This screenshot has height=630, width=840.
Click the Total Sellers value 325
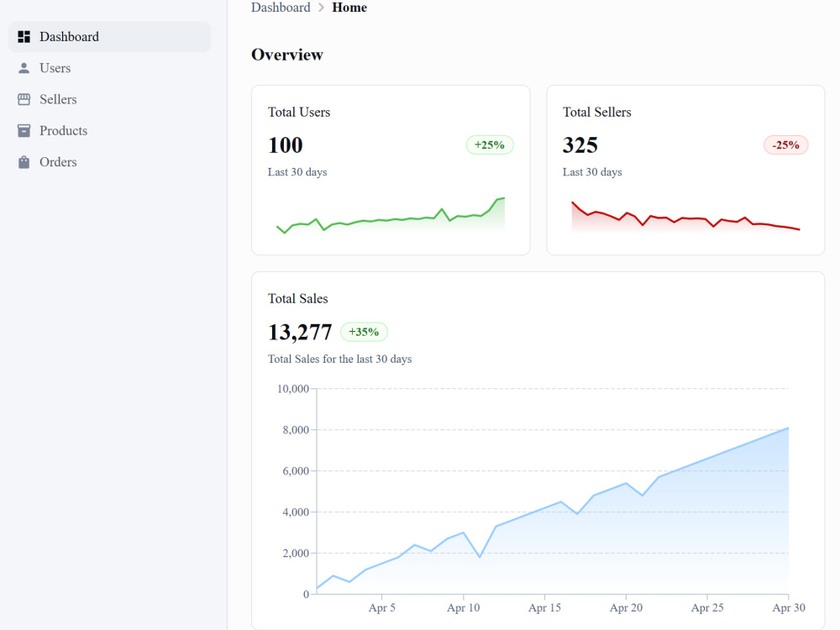pyautogui.click(x=580, y=145)
